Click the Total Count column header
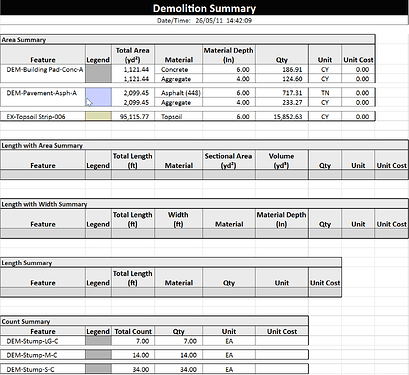This screenshot has width=409, height=375. tap(133, 331)
